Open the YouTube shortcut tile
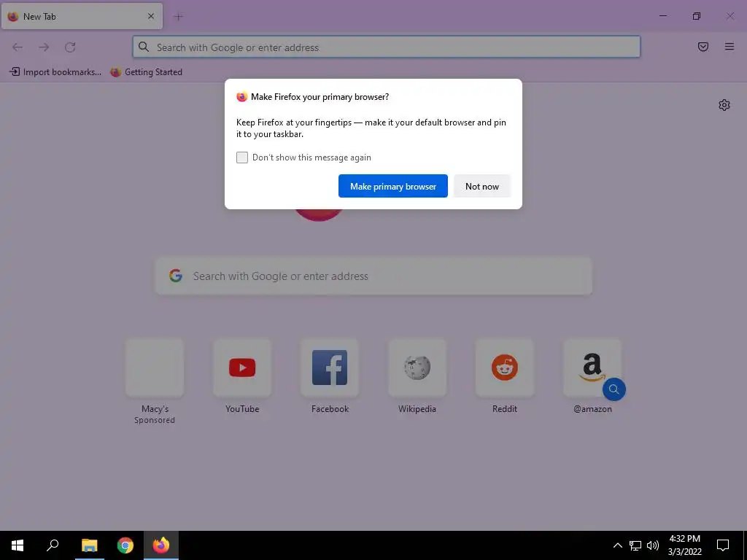The height and width of the screenshot is (560, 747). [x=242, y=367]
